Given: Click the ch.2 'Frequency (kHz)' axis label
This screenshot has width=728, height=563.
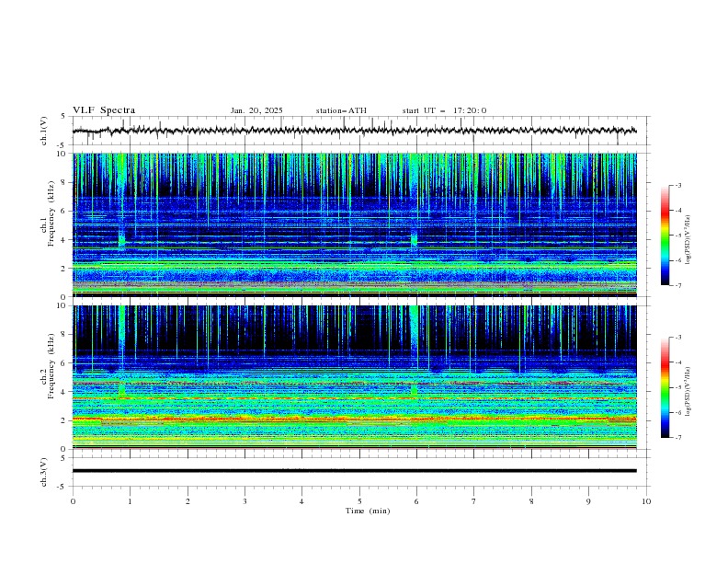Looking at the screenshot, I should click(51, 366).
